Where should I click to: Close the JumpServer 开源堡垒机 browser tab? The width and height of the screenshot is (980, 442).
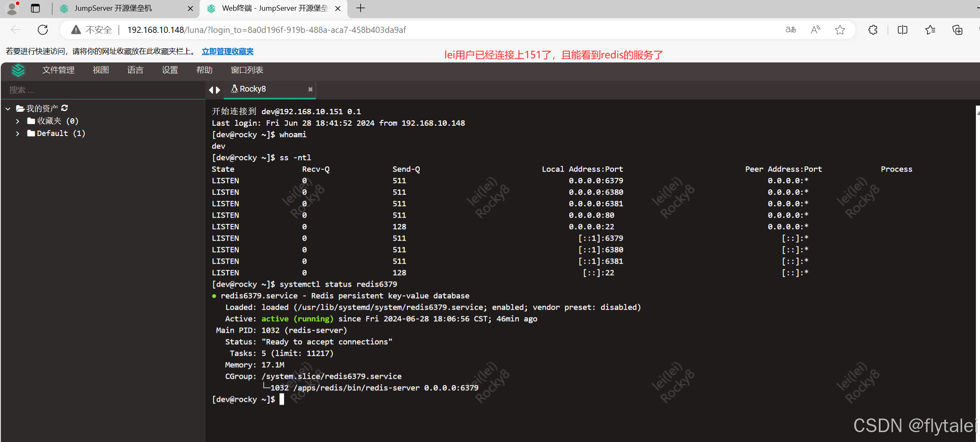click(190, 8)
